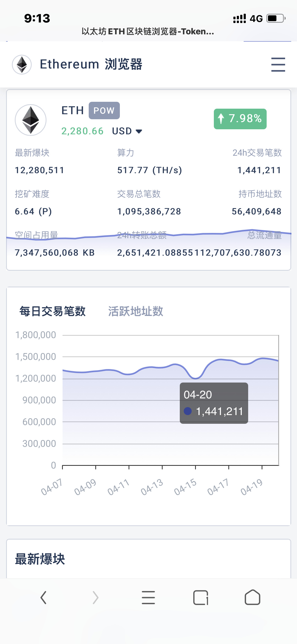The height and width of the screenshot is (644, 297).
Task: Tap the 600,000 y-axis label
Action: (39, 422)
